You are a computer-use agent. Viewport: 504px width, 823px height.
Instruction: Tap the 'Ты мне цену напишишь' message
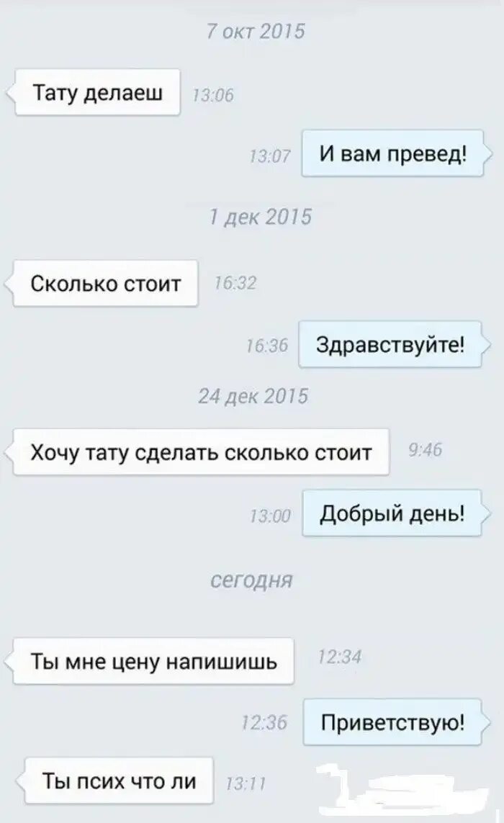click(x=153, y=661)
